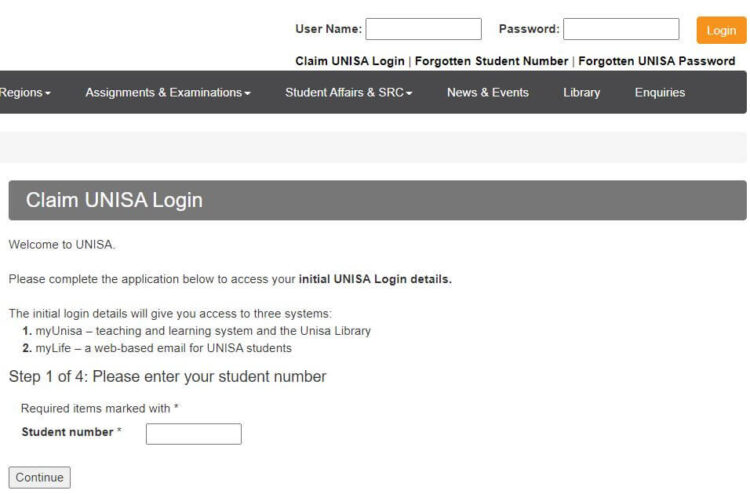Image resolution: width=750 pixels, height=494 pixels.
Task: Click the User Name input field
Action: click(x=423, y=29)
